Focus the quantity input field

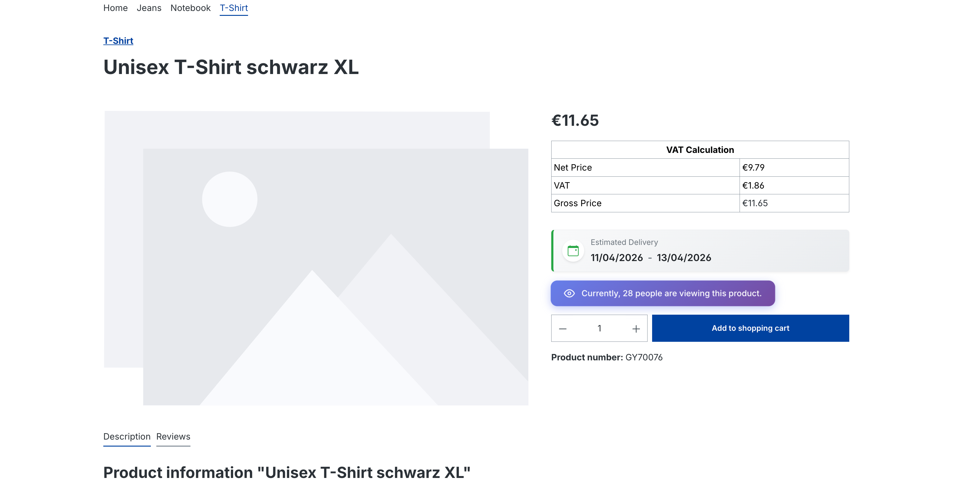(x=599, y=328)
